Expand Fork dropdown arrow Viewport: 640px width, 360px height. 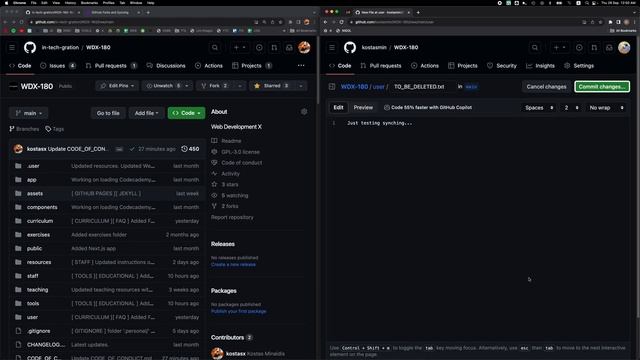tap(240, 86)
